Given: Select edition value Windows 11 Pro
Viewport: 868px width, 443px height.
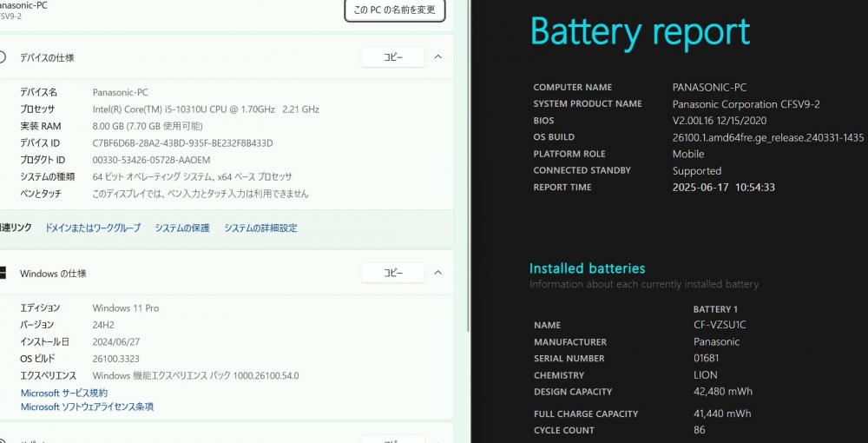Looking at the screenshot, I should pyautogui.click(x=126, y=307).
